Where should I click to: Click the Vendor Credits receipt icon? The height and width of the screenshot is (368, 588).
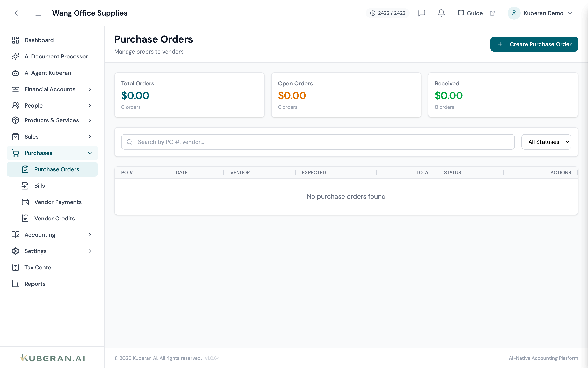tap(25, 218)
